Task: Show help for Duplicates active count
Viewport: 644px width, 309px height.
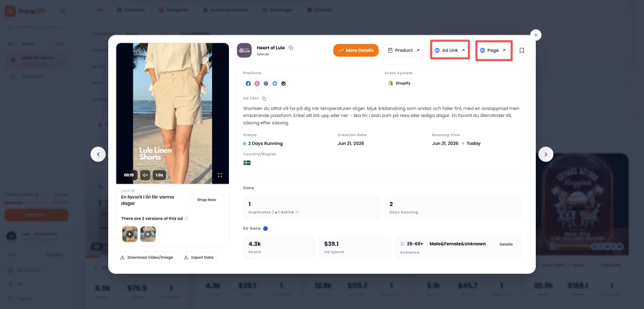Action: point(297,213)
